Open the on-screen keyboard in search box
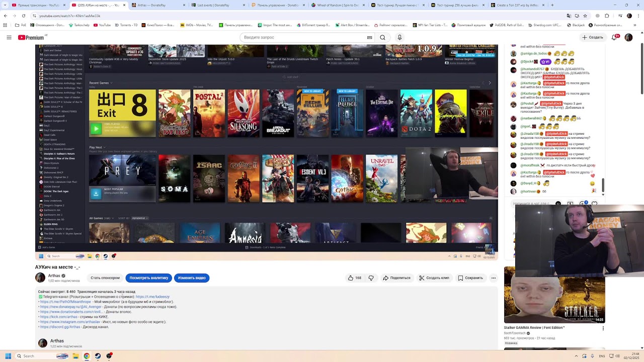 pos(370,37)
